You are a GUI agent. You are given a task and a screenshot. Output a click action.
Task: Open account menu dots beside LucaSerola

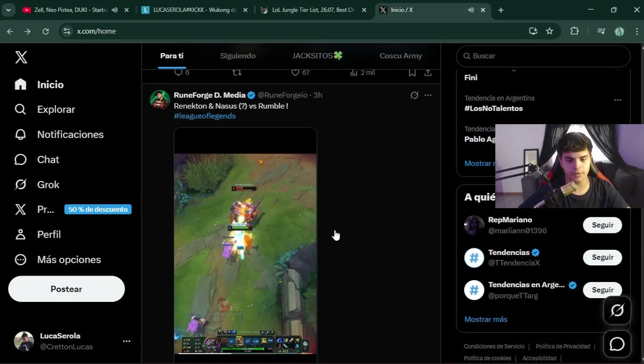pos(126,341)
